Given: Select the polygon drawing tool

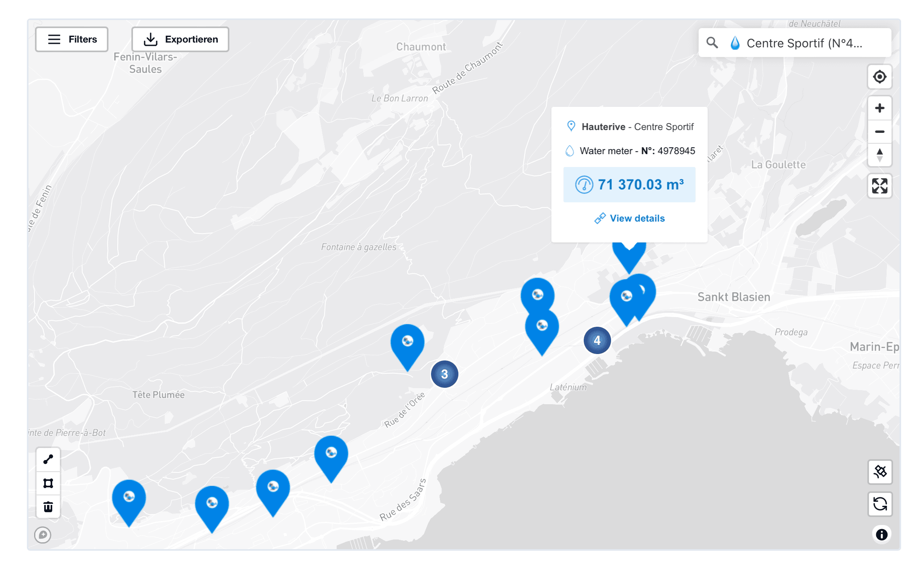Looking at the screenshot, I should pyautogui.click(x=48, y=483).
